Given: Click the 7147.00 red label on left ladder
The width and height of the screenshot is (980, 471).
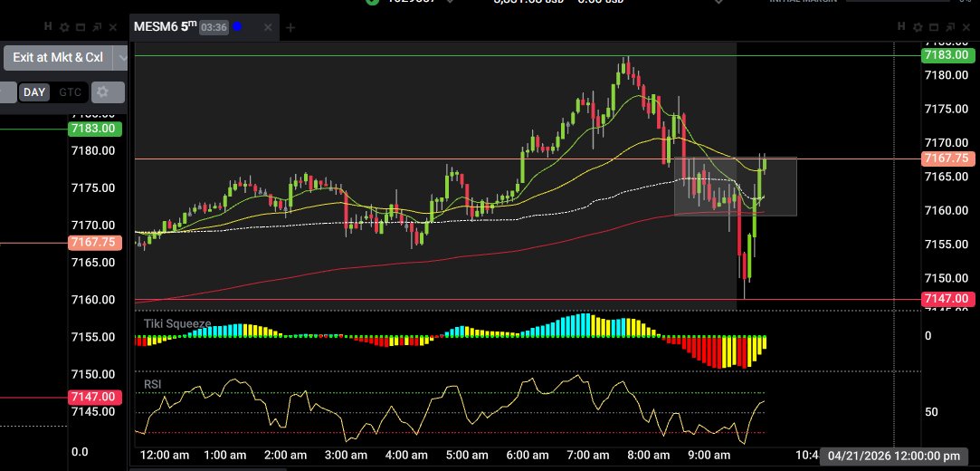Looking at the screenshot, I should 94,397.
